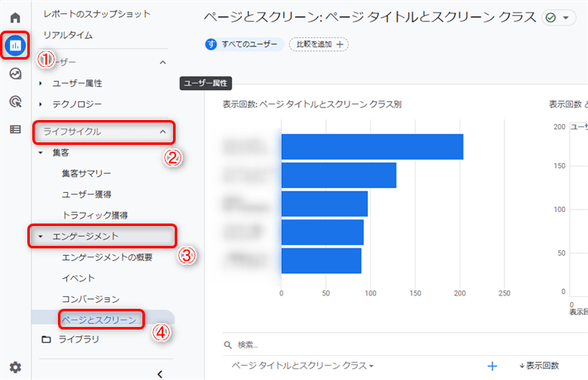Viewport: 588px width, 380px height.
Task: Click the 検索 search field
Action: 331,344
